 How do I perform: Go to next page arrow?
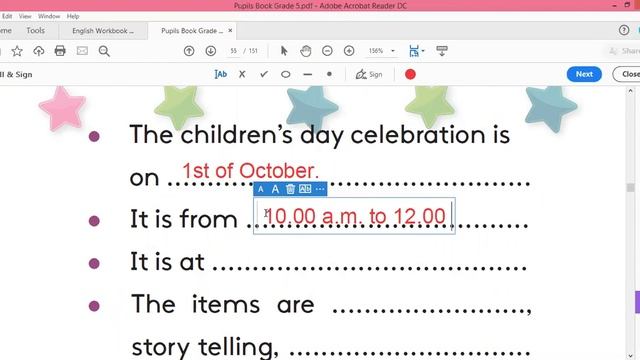click(211, 51)
